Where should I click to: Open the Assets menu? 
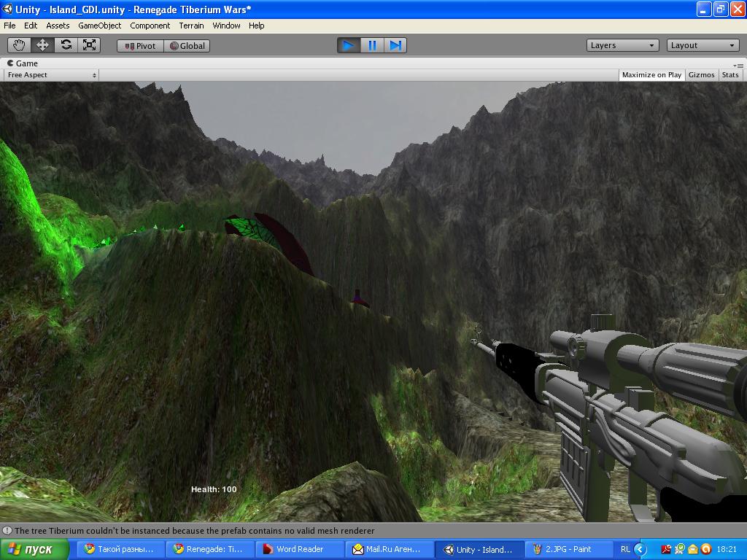click(x=58, y=26)
